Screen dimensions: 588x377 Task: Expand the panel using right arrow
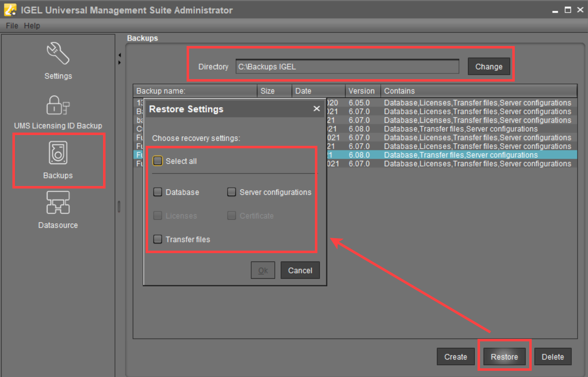point(120,63)
